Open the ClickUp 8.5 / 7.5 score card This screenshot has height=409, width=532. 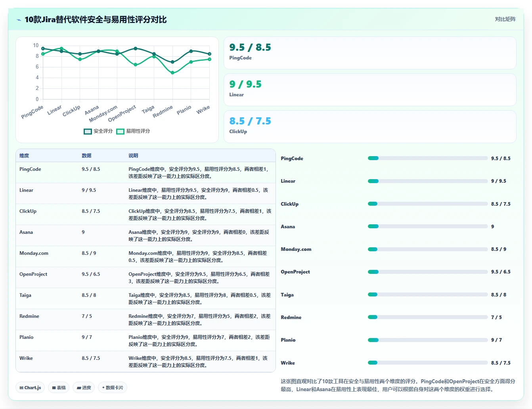370,126
